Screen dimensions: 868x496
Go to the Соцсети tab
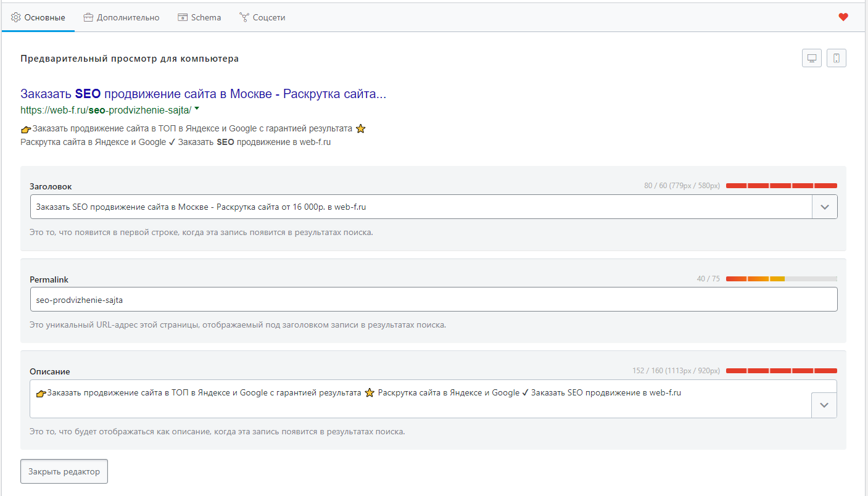(262, 17)
